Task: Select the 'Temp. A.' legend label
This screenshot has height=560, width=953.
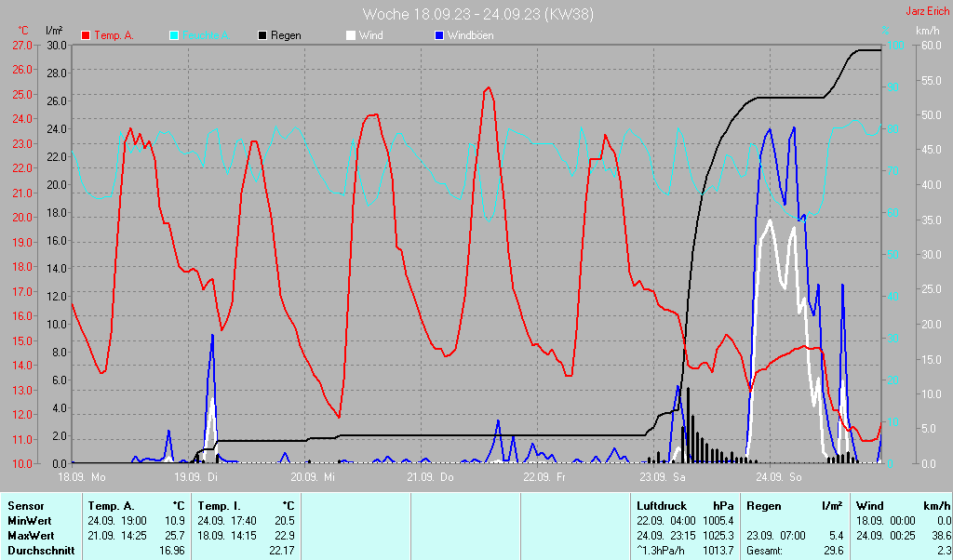Action: [x=114, y=35]
